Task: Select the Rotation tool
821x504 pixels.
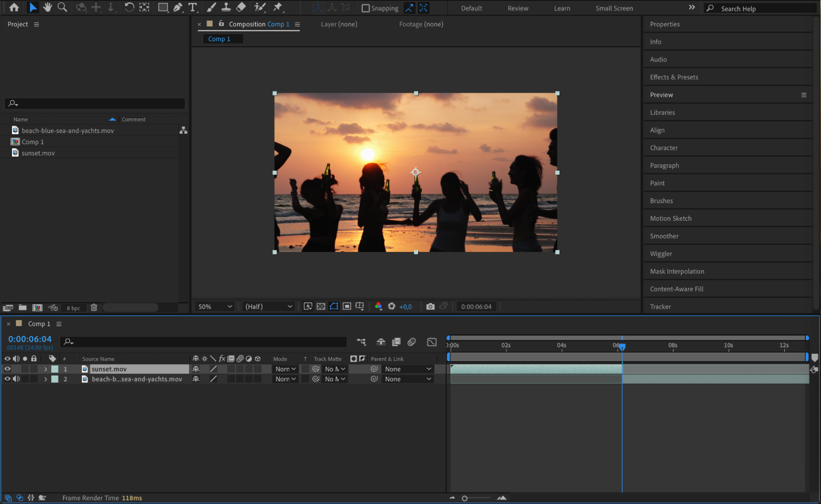Action: [x=129, y=7]
